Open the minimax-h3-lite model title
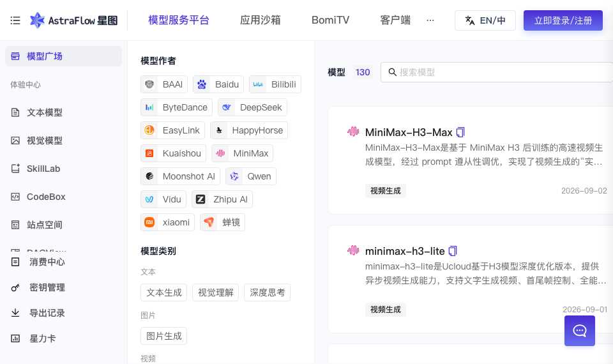613x364 pixels. coord(405,252)
